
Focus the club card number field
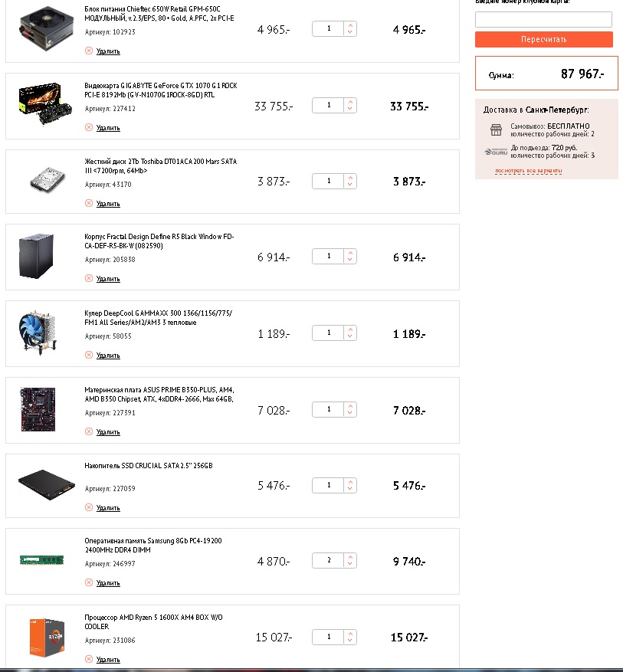543,20
